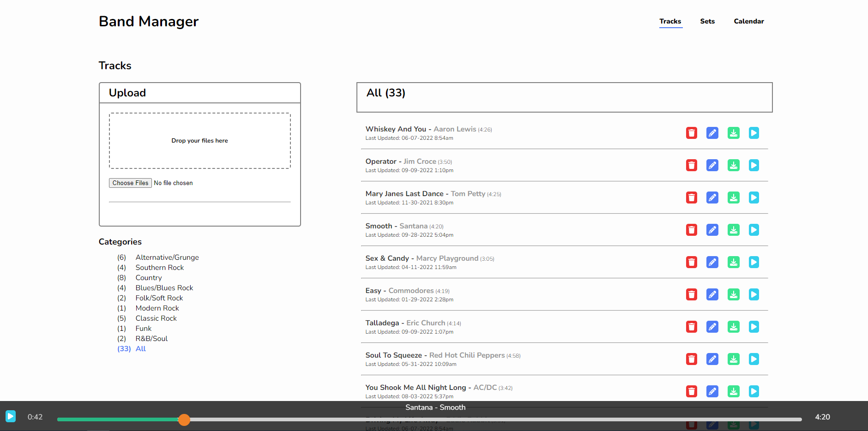
Task: Filter by Country category
Action: [149, 278]
